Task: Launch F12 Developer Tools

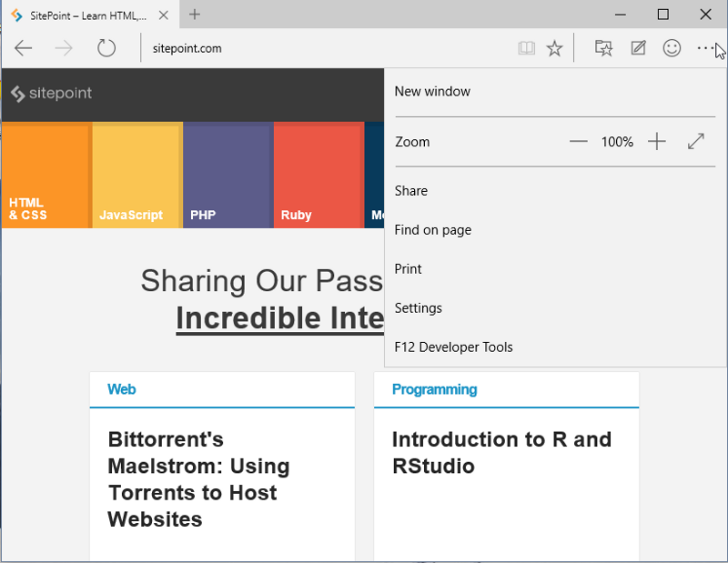Action: [453, 347]
